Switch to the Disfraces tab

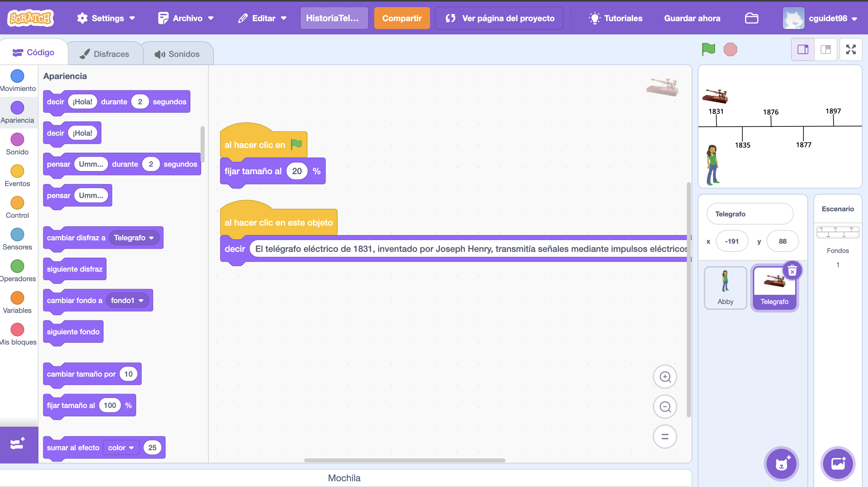click(x=105, y=54)
